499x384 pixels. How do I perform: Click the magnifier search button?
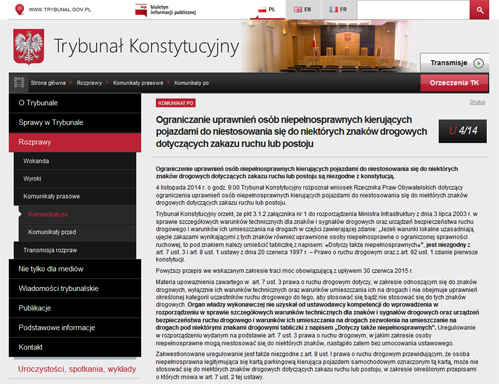point(479,10)
